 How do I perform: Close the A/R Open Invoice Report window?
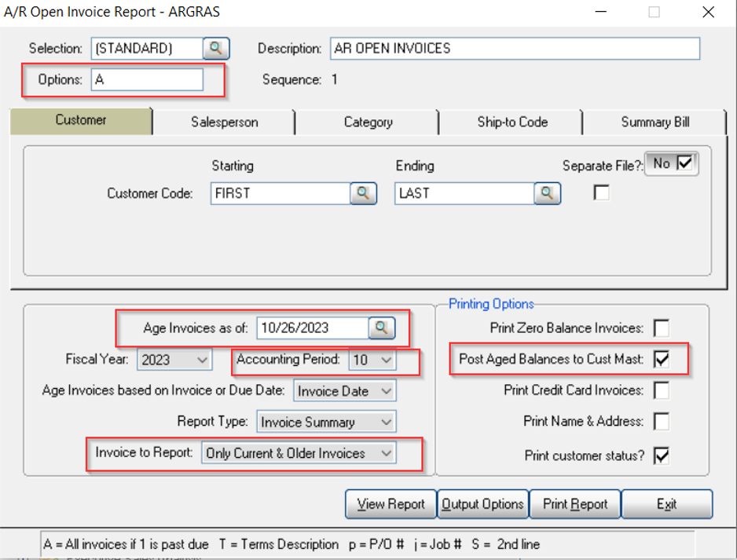709,12
